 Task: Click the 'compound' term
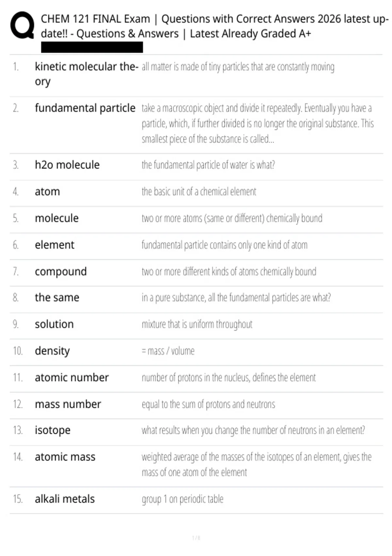tap(61, 272)
